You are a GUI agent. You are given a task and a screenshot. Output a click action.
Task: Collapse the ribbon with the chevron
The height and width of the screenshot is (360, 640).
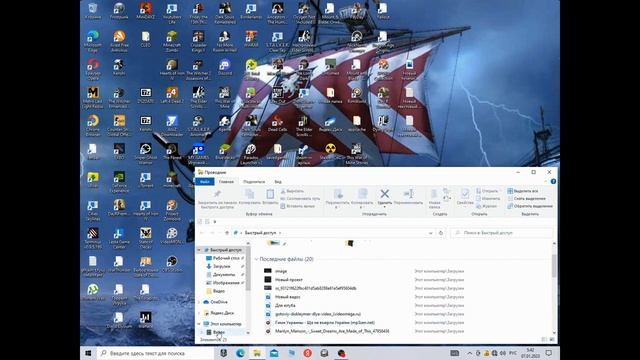(x=546, y=182)
